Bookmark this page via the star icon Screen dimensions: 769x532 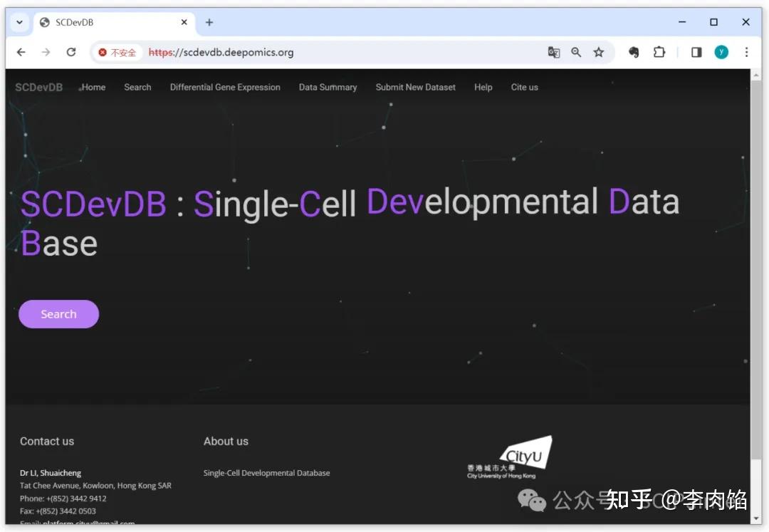[599, 52]
